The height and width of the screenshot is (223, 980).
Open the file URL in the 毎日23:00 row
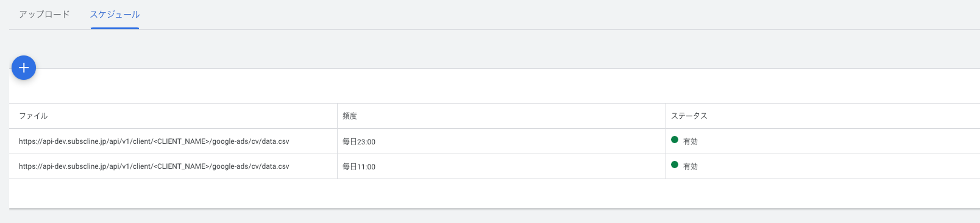(154, 141)
